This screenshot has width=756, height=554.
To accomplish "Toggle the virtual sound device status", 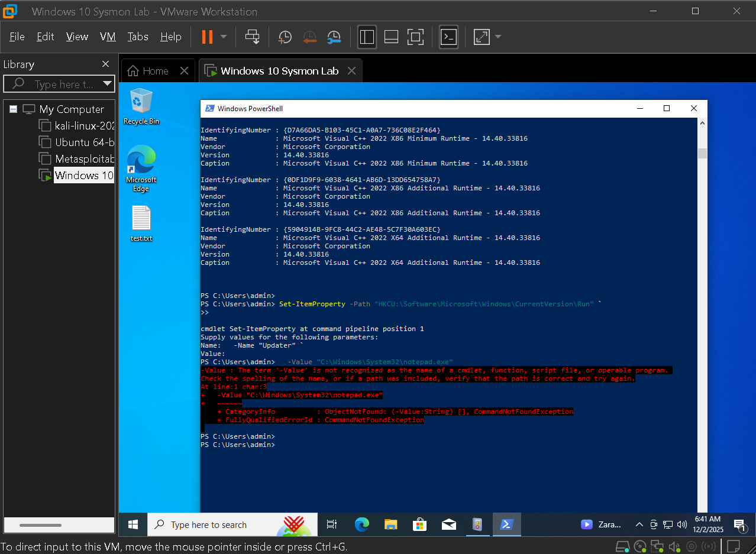I will pyautogui.click(x=674, y=546).
